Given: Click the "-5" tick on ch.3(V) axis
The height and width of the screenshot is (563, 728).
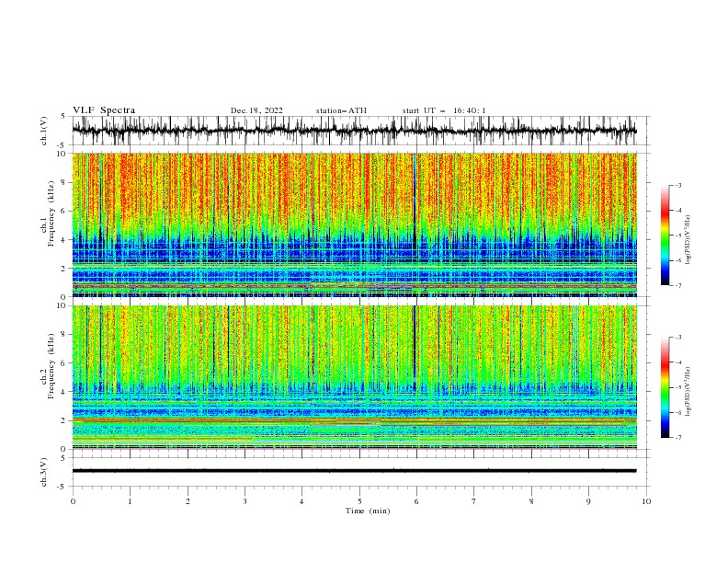Looking at the screenshot, I should click(x=62, y=487).
